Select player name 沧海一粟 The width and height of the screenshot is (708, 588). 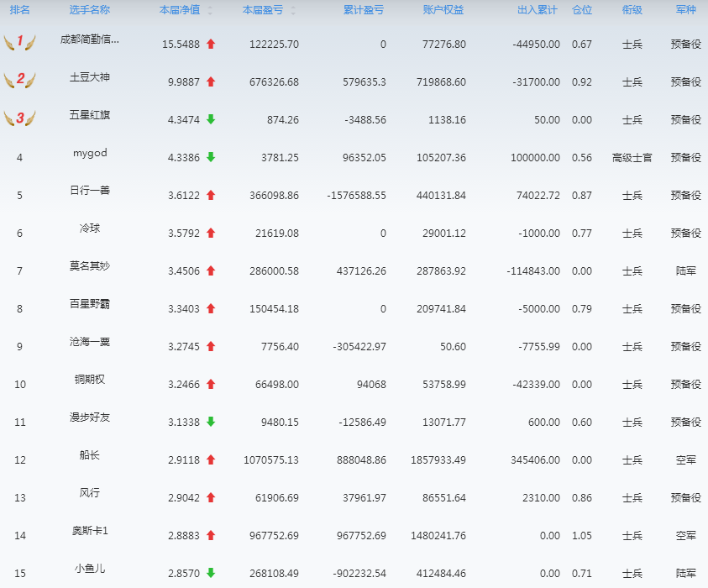point(89,342)
